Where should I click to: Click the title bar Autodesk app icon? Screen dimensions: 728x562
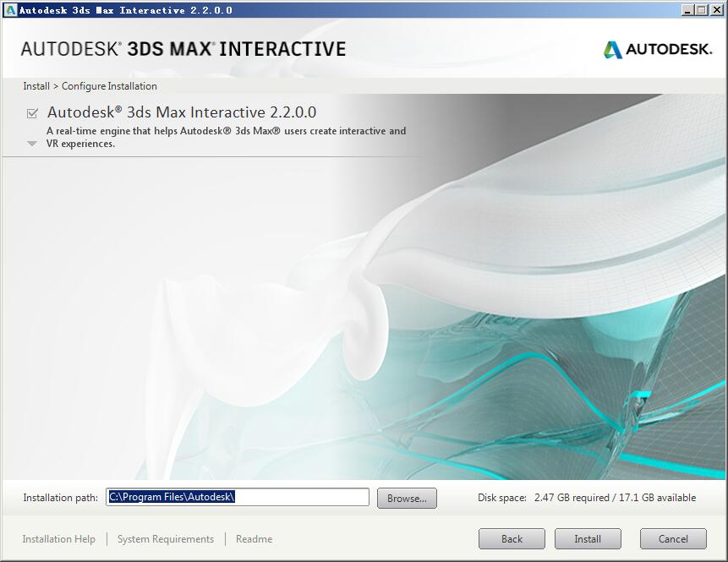(x=10, y=10)
